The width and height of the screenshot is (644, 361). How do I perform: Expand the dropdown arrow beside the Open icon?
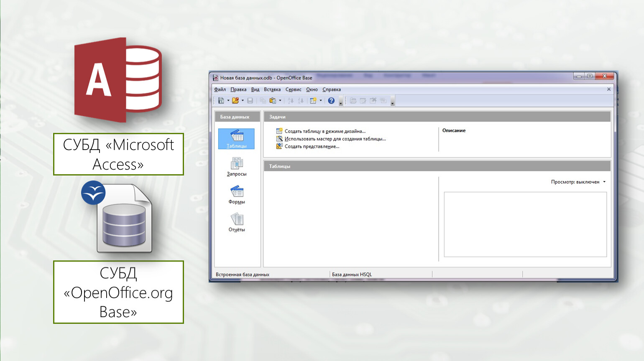243,101
